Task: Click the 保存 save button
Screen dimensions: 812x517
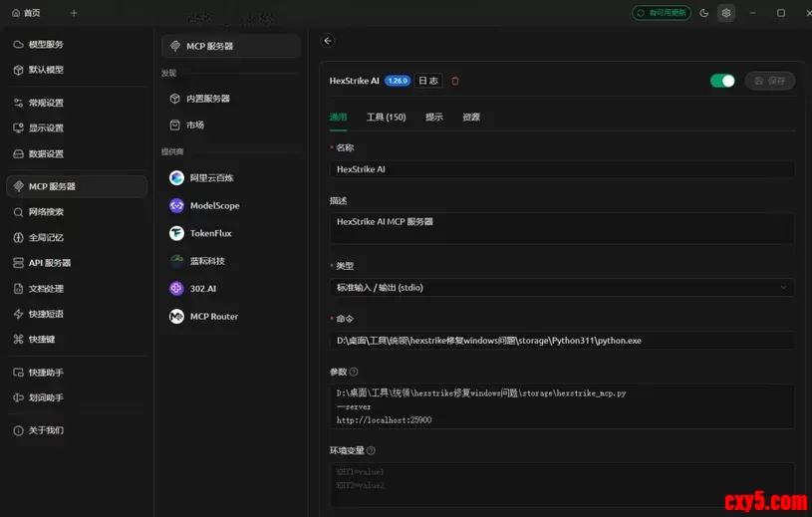Action: [769, 81]
